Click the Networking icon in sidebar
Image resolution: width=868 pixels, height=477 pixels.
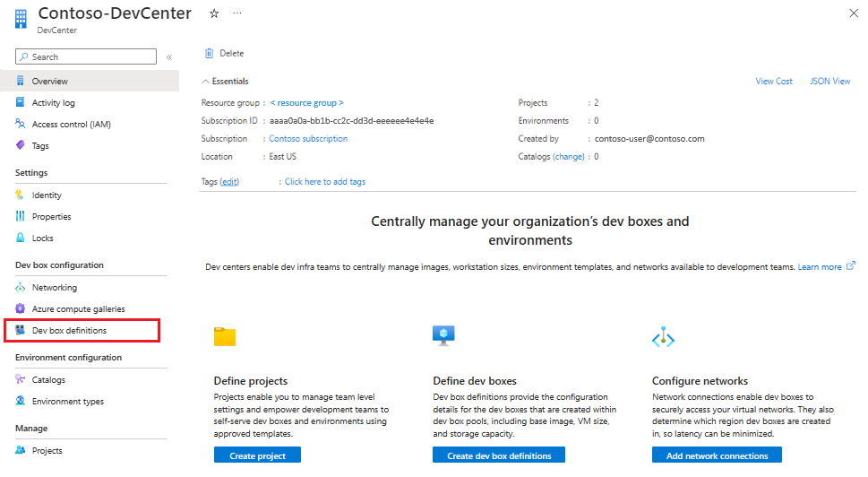point(21,288)
